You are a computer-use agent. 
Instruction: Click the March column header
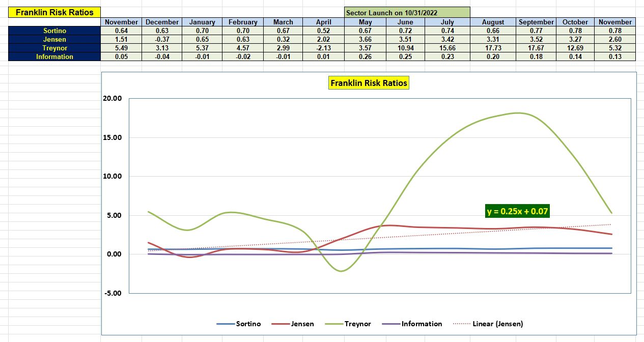283,22
